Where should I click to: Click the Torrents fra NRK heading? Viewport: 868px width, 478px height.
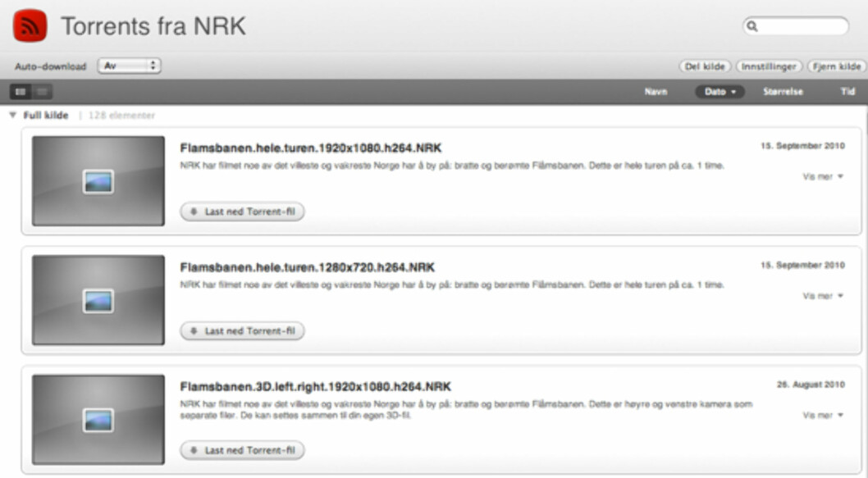[x=153, y=26]
